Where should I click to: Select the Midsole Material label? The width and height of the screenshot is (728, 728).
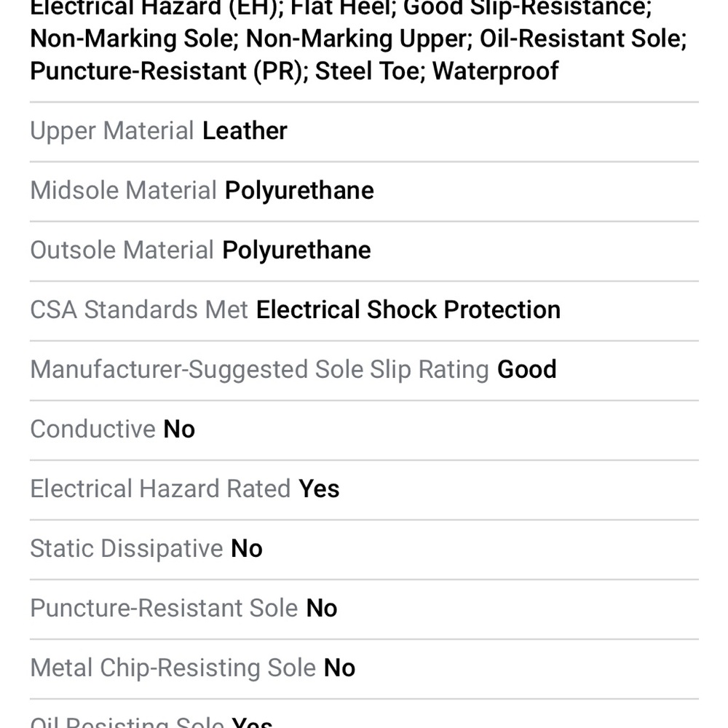tap(124, 191)
